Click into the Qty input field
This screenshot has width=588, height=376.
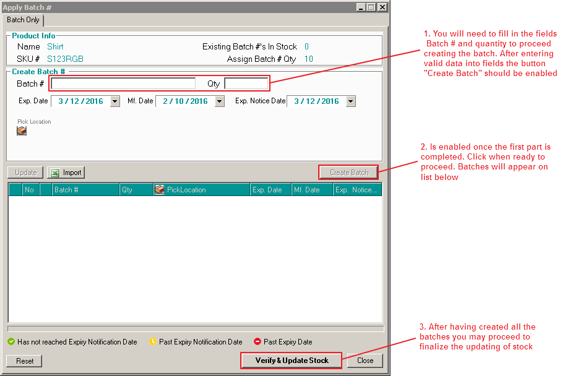246,83
